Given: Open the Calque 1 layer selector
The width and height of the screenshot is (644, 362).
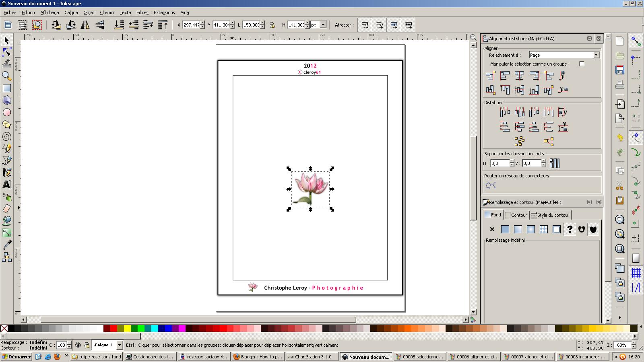Looking at the screenshot, I should (119, 345).
